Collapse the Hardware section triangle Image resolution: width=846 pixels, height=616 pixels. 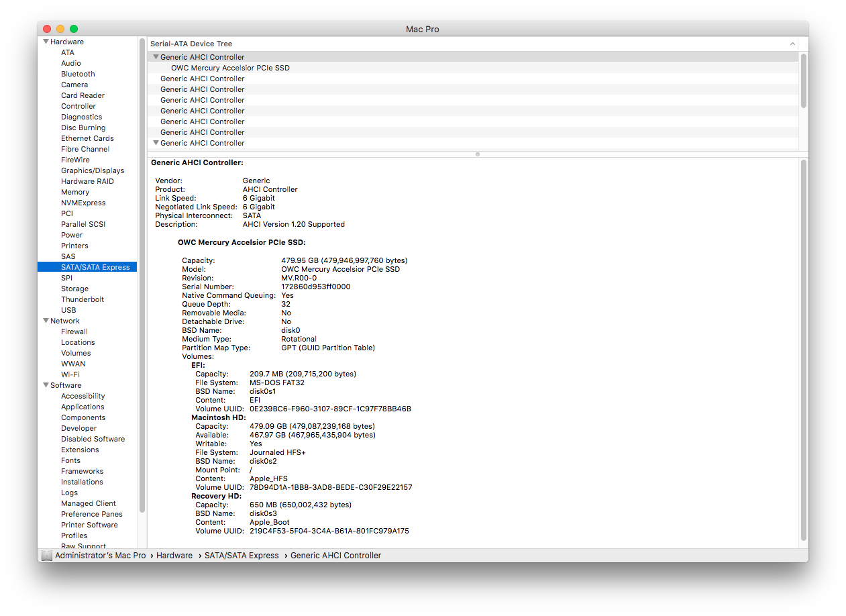pyautogui.click(x=46, y=42)
